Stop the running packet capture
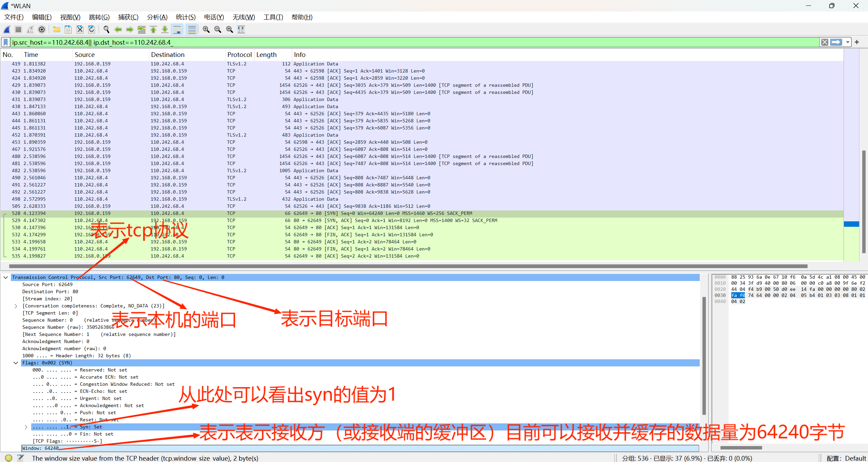Viewport: 868px width, 462px height. point(18,29)
